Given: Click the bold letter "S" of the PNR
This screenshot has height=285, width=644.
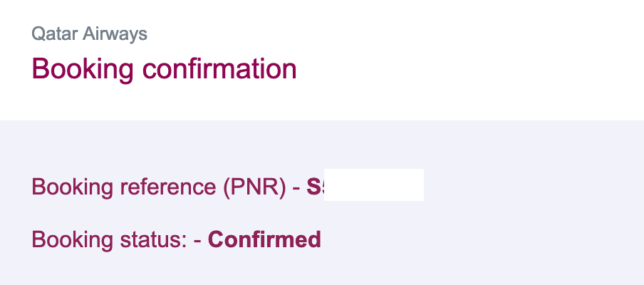Looking at the screenshot, I should (311, 186).
